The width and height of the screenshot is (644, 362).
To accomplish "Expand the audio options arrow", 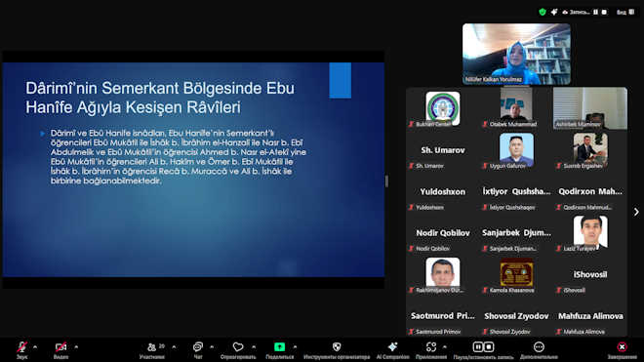I will coord(35,347).
